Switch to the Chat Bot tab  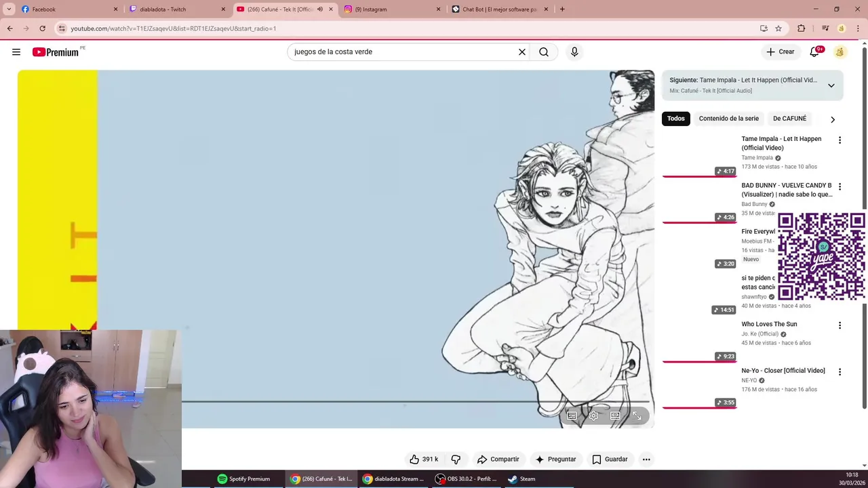click(x=500, y=9)
